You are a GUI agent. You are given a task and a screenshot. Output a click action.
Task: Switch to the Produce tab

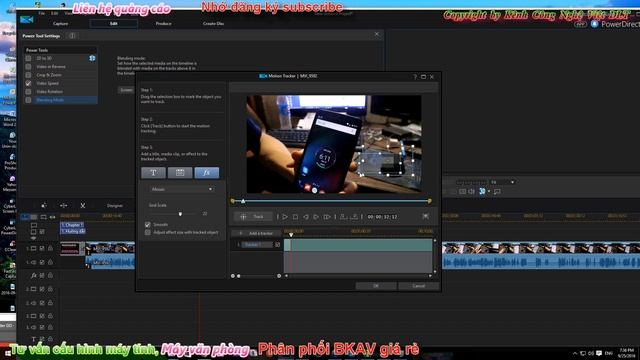163,24
